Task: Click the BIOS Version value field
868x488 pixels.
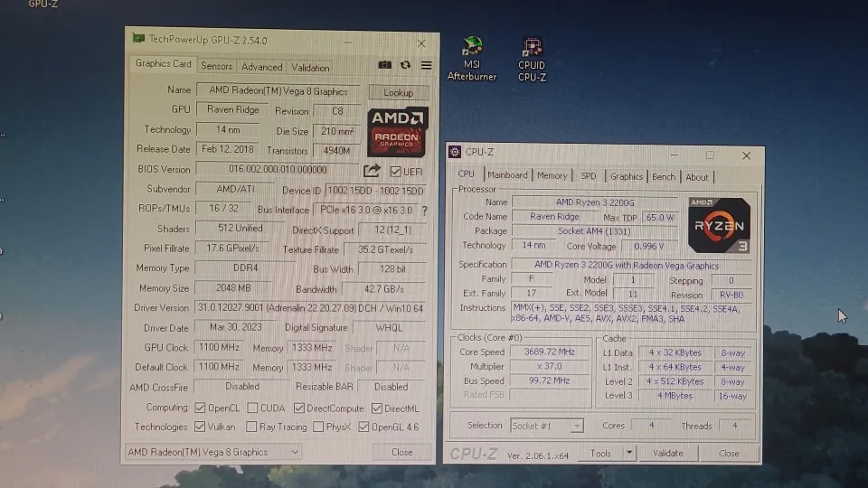Action: pyautogui.click(x=278, y=169)
